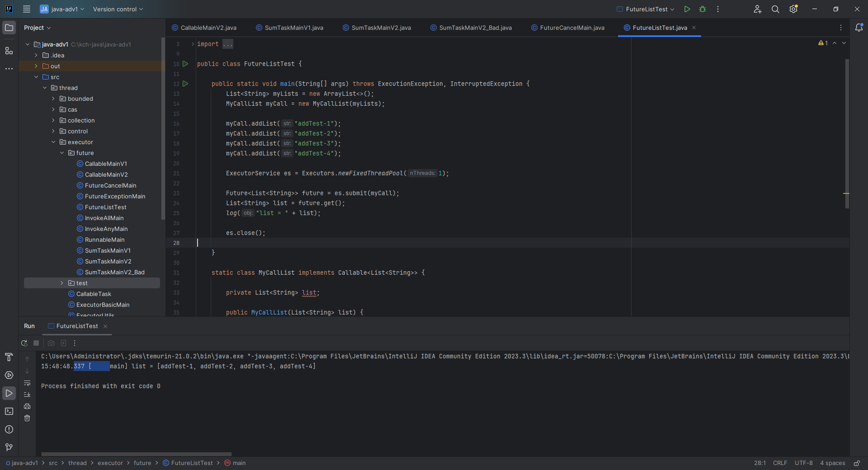Open the main hamburger menu

point(27,9)
